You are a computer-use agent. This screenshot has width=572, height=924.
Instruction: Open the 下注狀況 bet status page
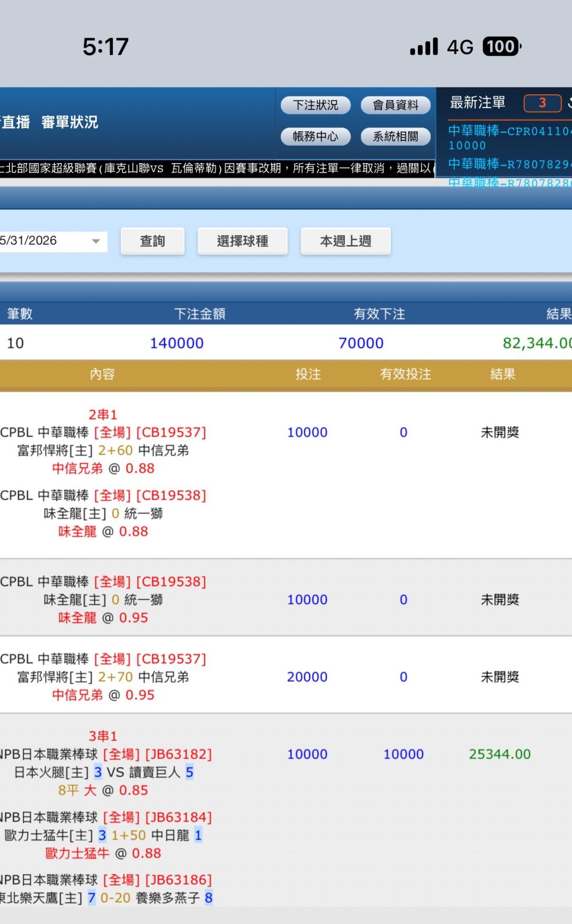(x=316, y=105)
